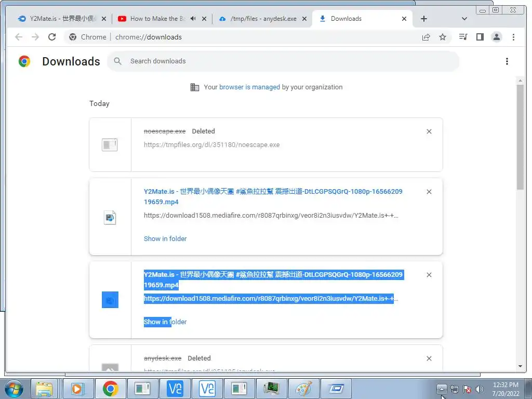Switch to the /tmp/files anydesk.exe tab
Image resolution: width=532 pixels, height=399 pixels.
click(259, 19)
